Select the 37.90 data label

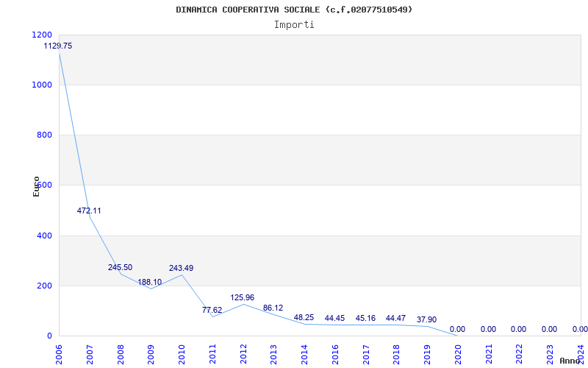coord(426,320)
